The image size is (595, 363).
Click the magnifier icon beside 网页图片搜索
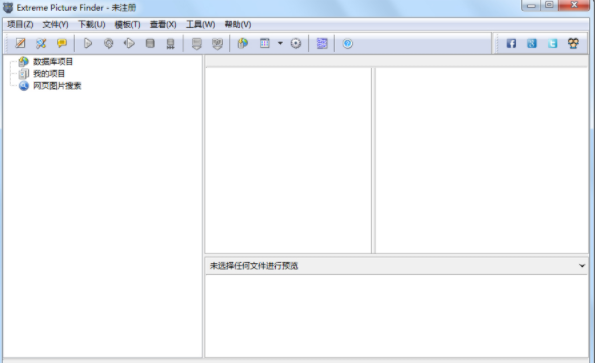pos(24,86)
